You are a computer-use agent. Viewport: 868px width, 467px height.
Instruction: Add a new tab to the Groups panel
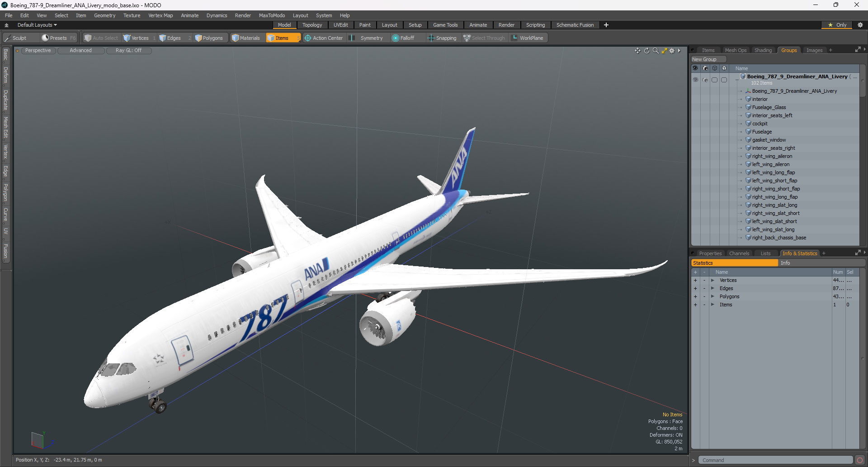click(830, 50)
